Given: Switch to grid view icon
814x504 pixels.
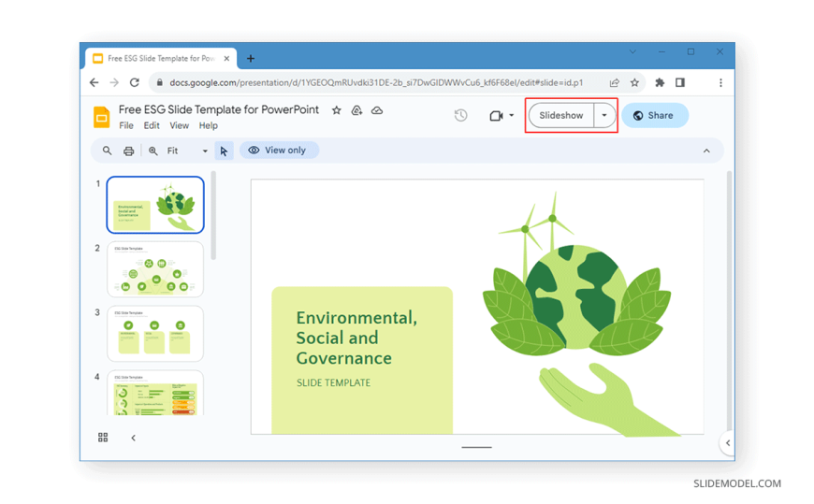Looking at the screenshot, I should [103, 438].
